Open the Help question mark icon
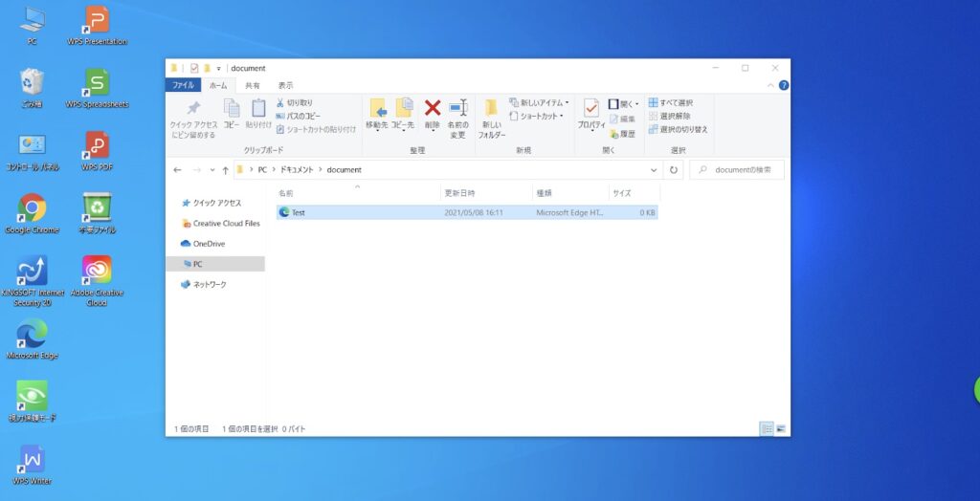The image size is (980, 501). click(784, 85)
